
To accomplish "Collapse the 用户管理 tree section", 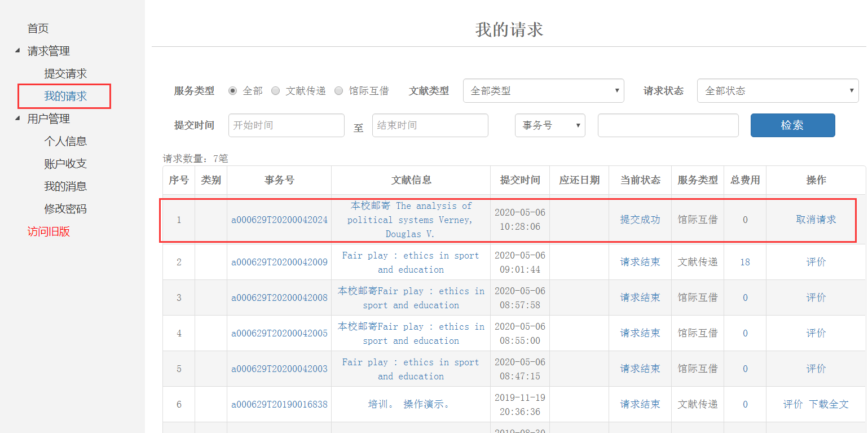I will [x=17, y=119].
